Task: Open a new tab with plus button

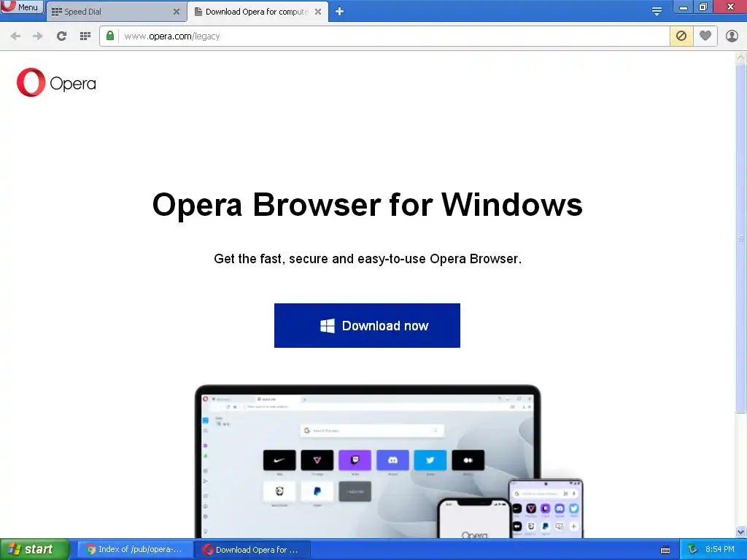Action: pyautogui.click(x=339, y=12)
